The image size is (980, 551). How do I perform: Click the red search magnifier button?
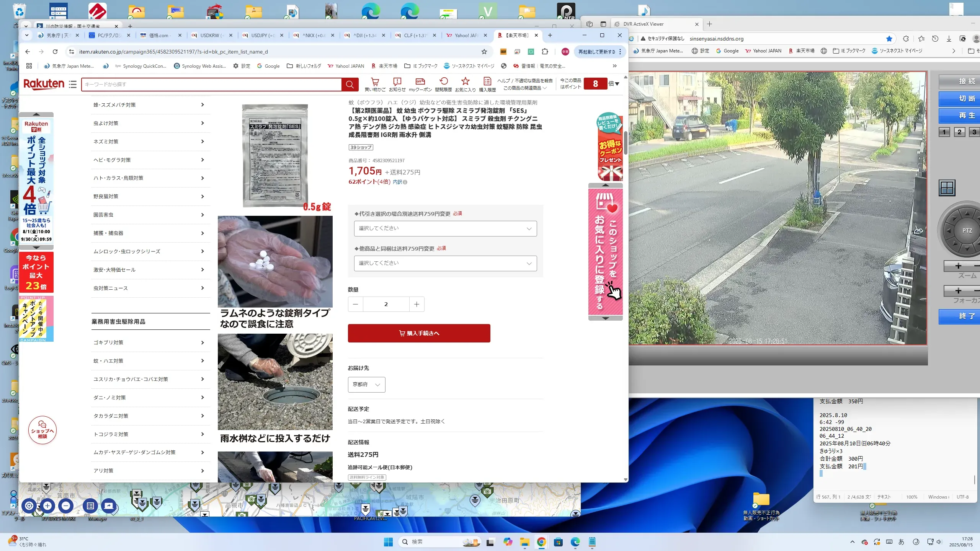point(350,85)
